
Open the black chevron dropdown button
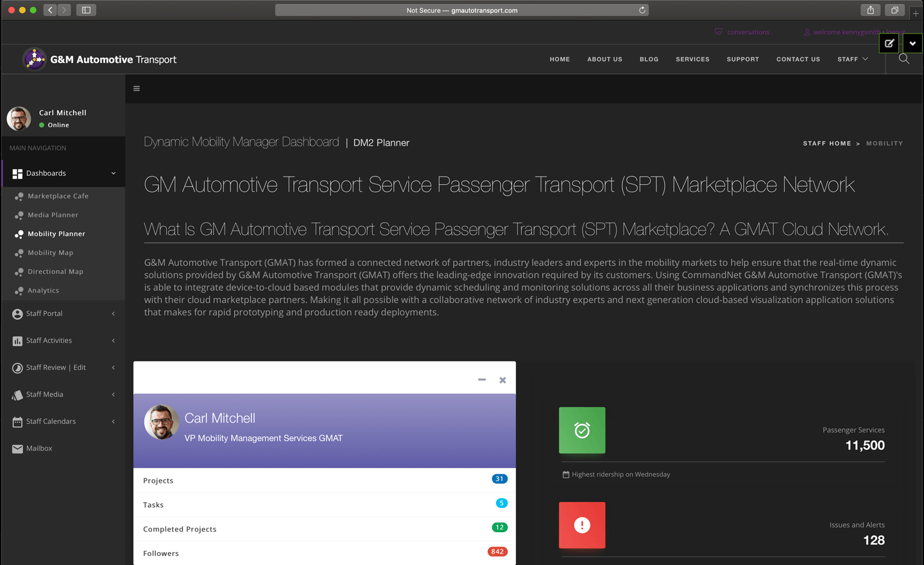pos(912,44)
